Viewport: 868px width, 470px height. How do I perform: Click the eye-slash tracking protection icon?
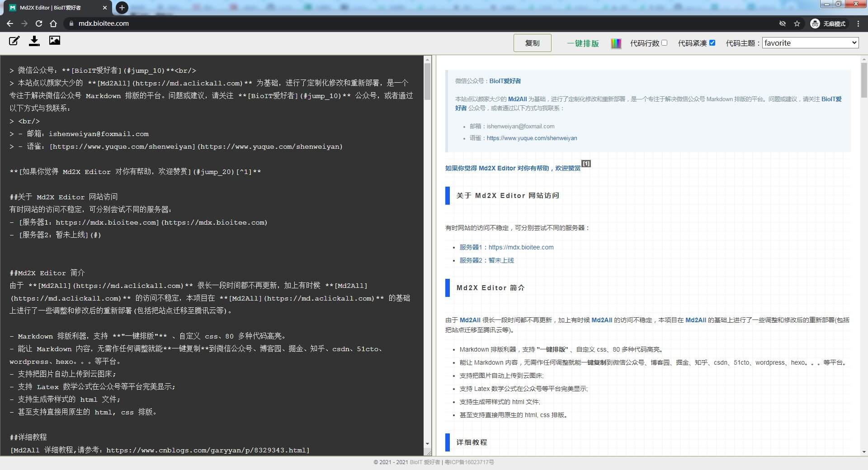point(783,23)
